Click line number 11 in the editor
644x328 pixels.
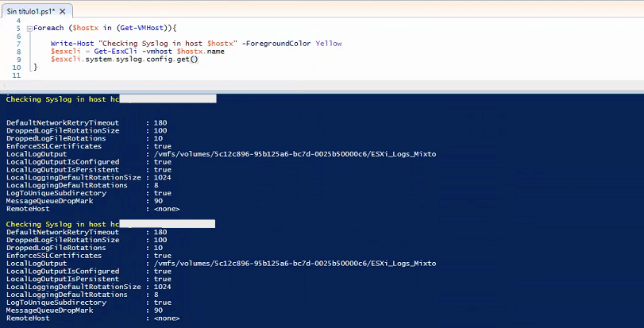pyautogui.click(x=17, y=75)
